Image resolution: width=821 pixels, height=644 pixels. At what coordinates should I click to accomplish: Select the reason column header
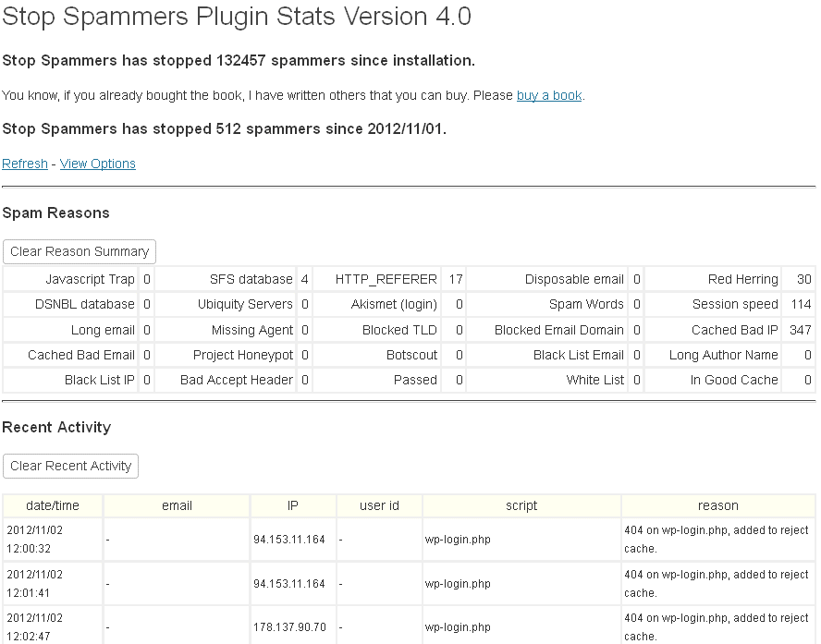[718, 505]
